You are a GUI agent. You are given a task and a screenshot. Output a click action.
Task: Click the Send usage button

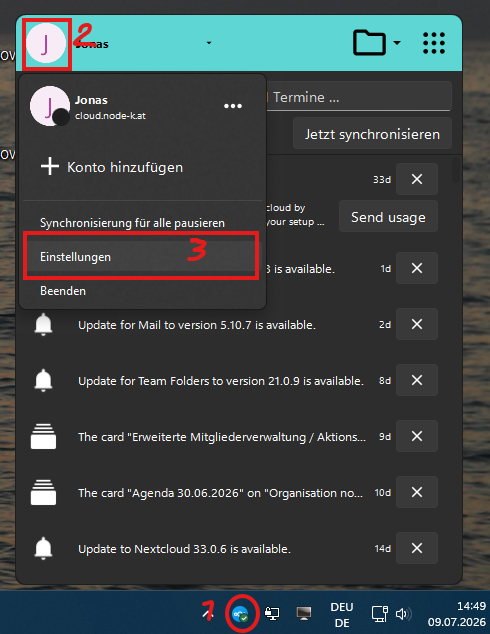pos(388,217)
